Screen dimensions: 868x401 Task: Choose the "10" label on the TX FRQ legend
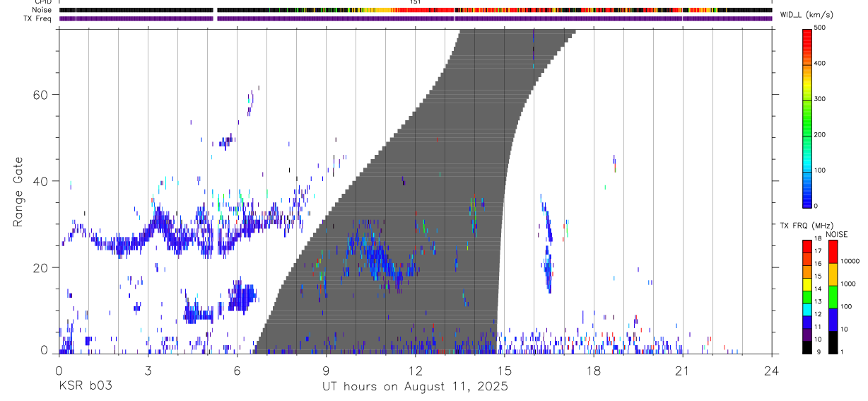(818, 339)
